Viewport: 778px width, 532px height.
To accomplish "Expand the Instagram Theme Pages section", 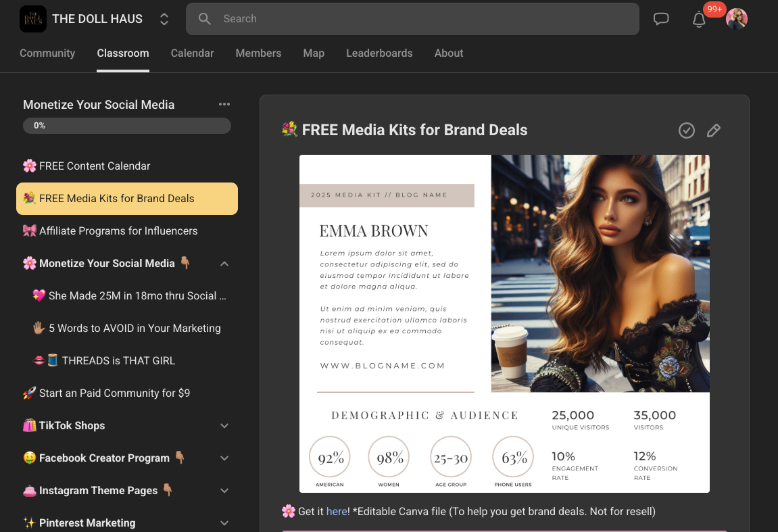I will [224, 491].
